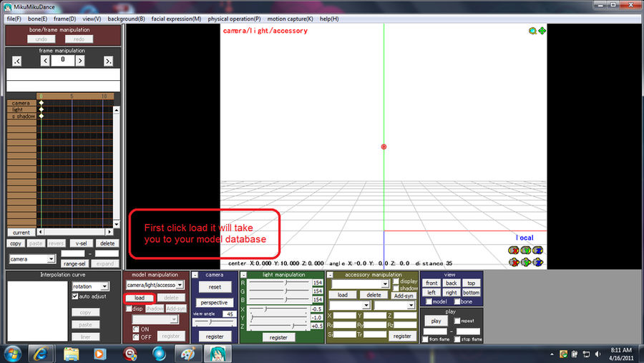Click the Z-axis move icon in viewport

point(538,262)
